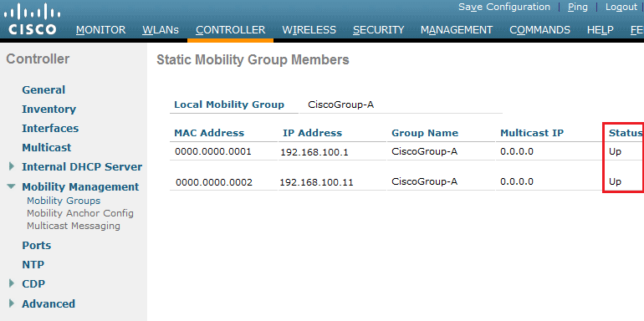Select MAC address 0000.0000.0002 row

[406, 182]
